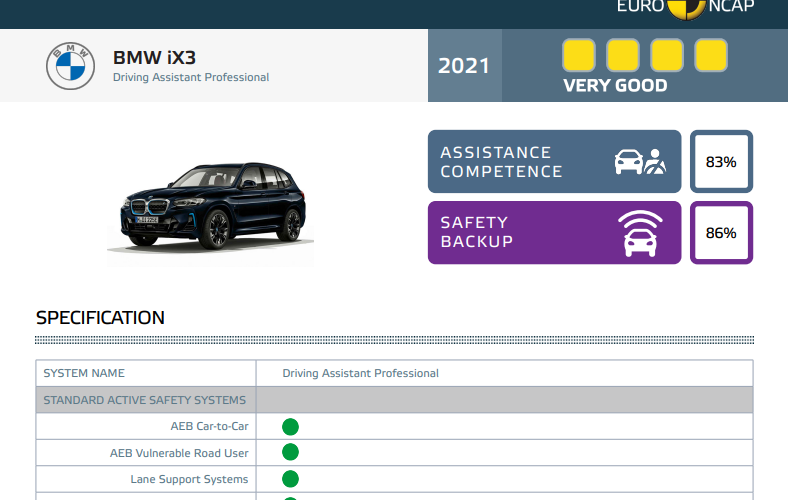Click the STANDARD ACTIVE SAFETY SYSTEMS row
Viewport: 788px width, 500px height.
(395, 400)
